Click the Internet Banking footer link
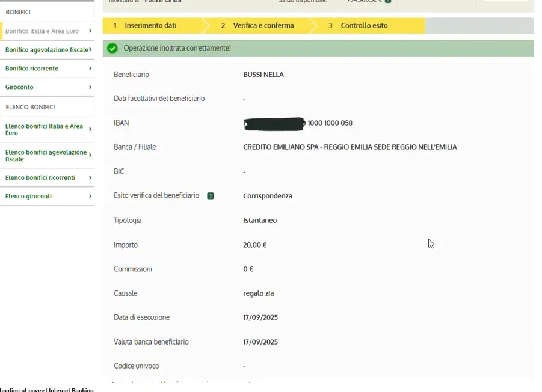542x392 pixels. 72,390
